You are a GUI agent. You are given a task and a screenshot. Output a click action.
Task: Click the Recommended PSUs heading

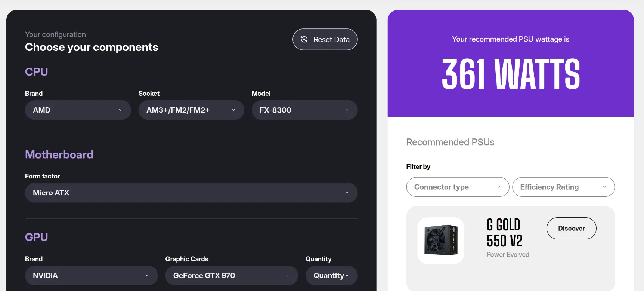click(450, 142)
